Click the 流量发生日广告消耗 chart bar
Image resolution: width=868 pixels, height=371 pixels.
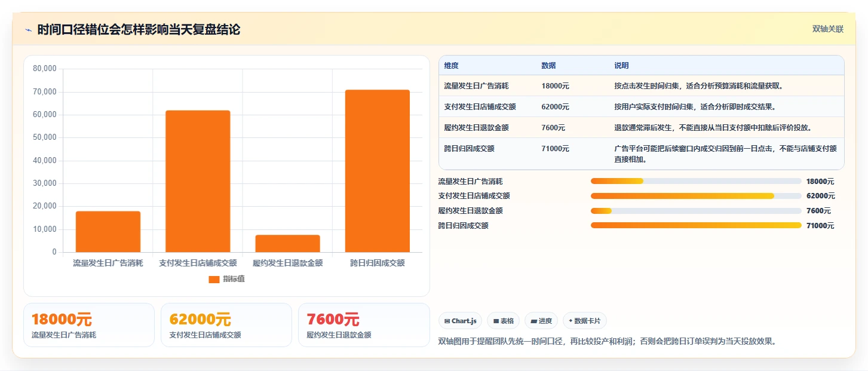108,232
